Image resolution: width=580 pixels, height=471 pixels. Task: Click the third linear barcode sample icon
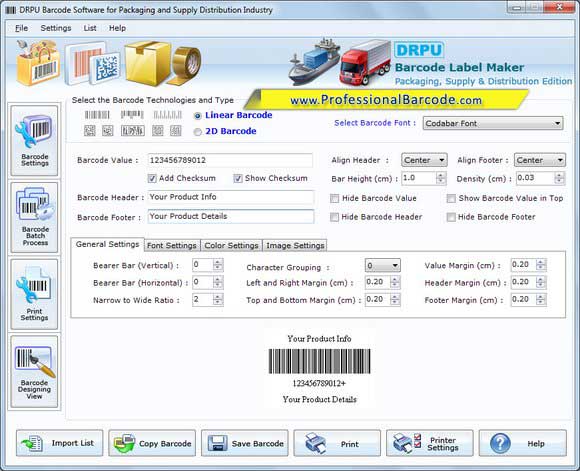168,115
